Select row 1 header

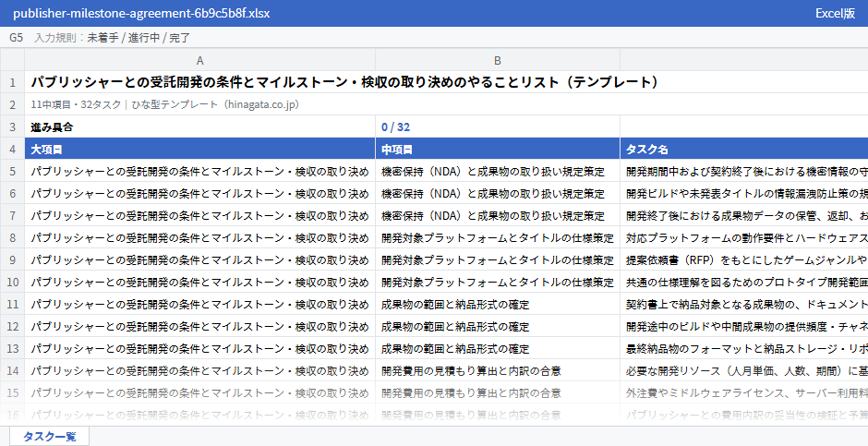[x=12, y=82]
